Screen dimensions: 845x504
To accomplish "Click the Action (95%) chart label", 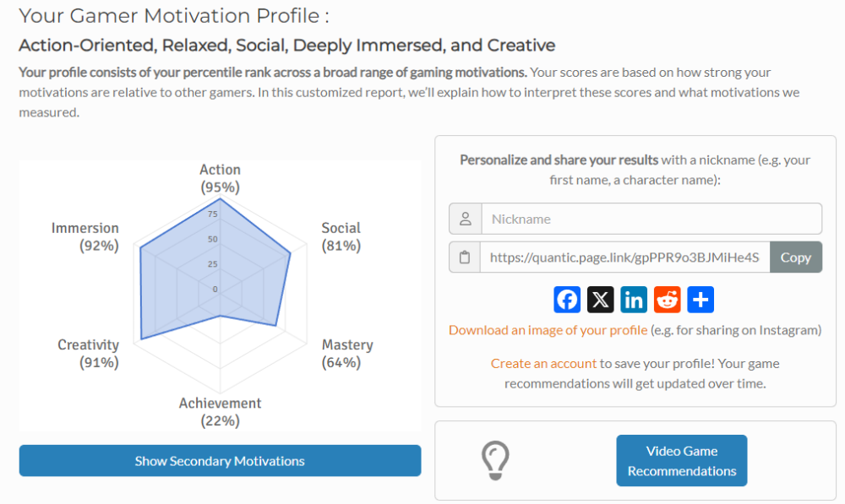I will (220, 178).
